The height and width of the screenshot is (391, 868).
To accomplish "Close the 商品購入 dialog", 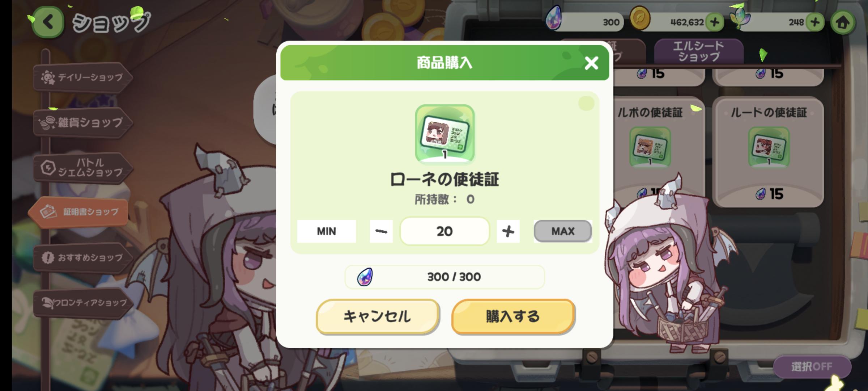I will pyautogui.click(x=591, y=63).
